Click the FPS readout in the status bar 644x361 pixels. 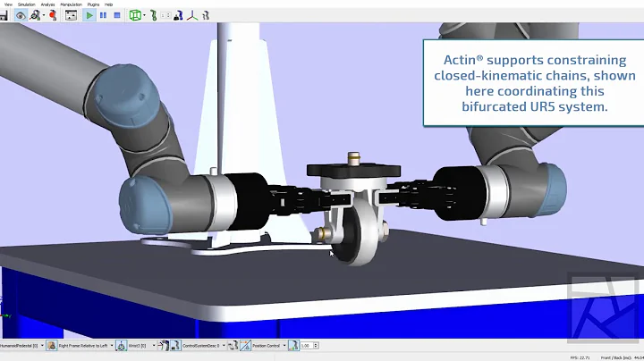point(580,357)
